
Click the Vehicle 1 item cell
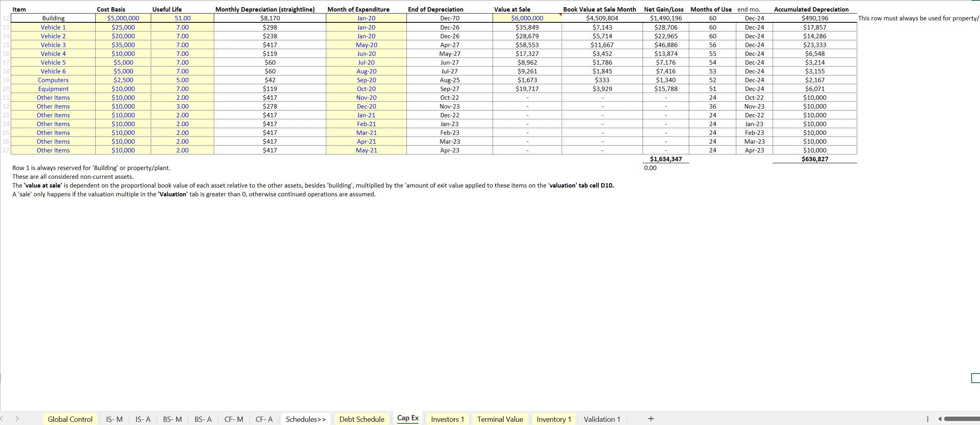(53, 28)
